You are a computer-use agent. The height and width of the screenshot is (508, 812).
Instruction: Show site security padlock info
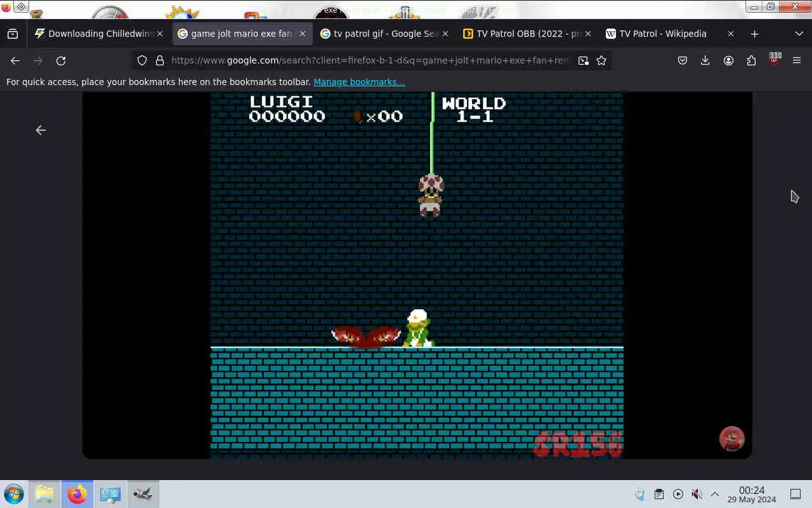(160, 60)
